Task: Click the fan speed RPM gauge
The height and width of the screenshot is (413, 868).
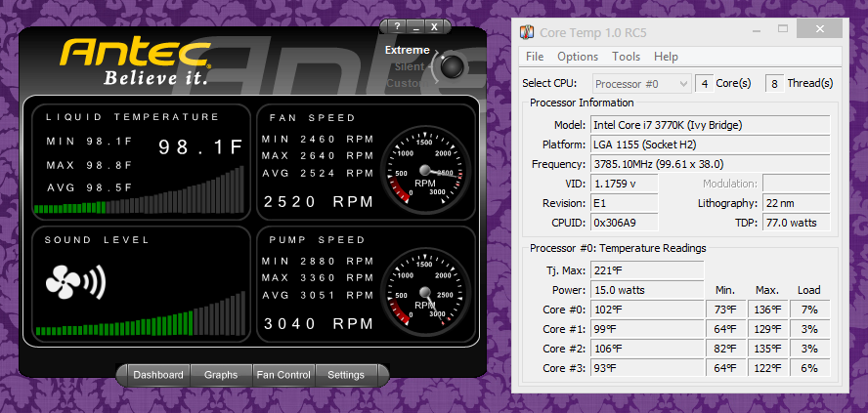Action: pos(425,171)
